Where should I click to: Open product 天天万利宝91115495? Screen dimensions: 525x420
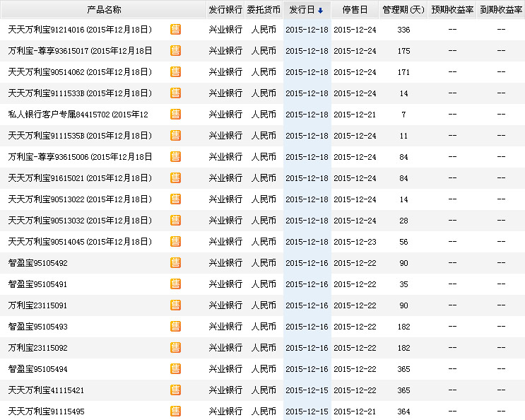[x=46, y=412]
